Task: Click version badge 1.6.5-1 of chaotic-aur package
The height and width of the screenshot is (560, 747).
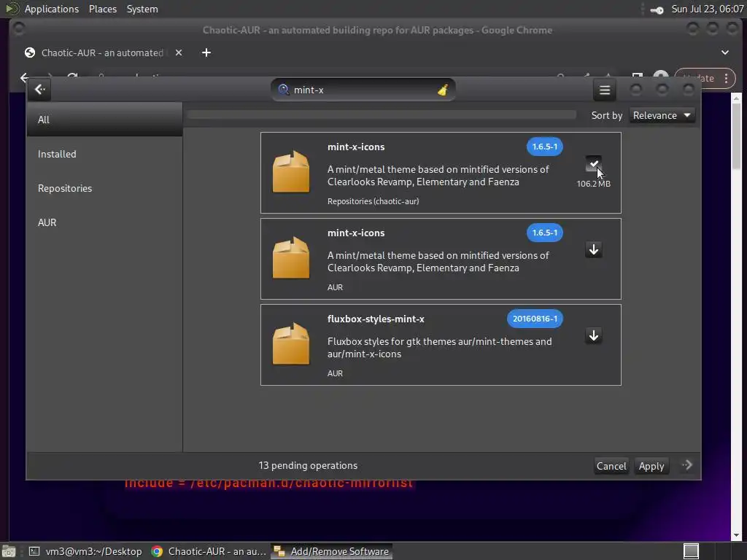Action: 544,147
